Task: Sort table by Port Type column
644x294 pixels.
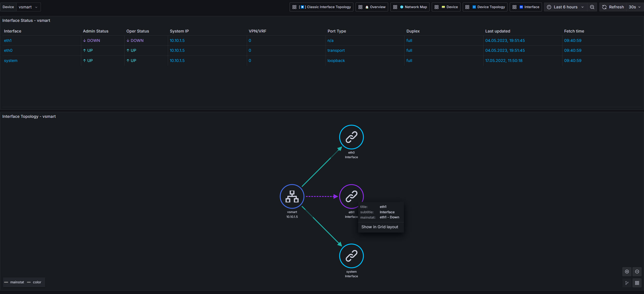Action: coord(337,31)
